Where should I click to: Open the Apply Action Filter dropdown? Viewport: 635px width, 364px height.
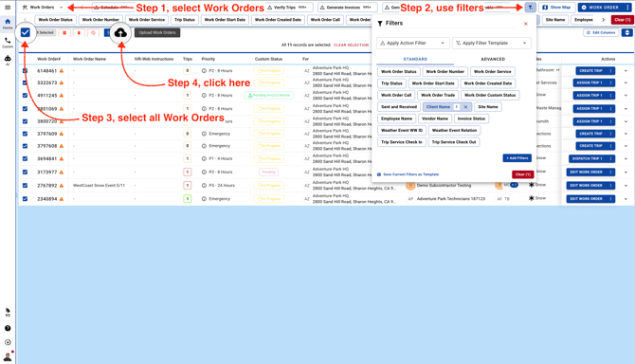point(412,43)
